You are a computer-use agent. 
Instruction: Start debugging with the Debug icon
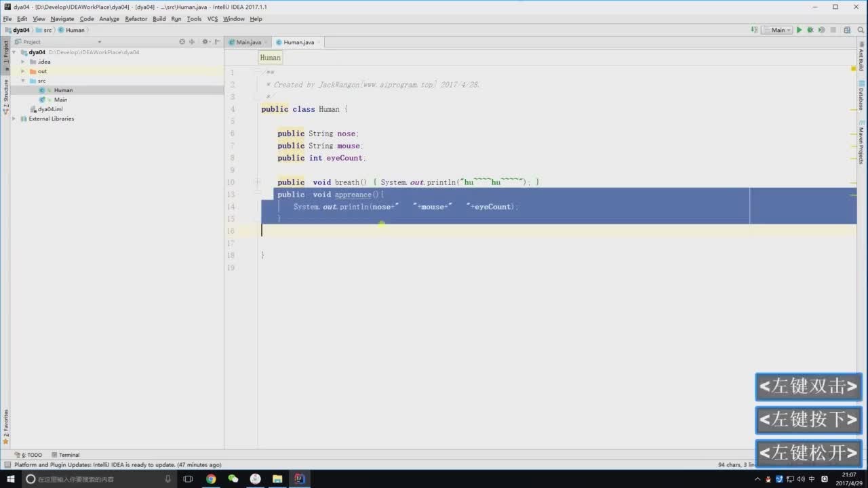coord(810,30)
